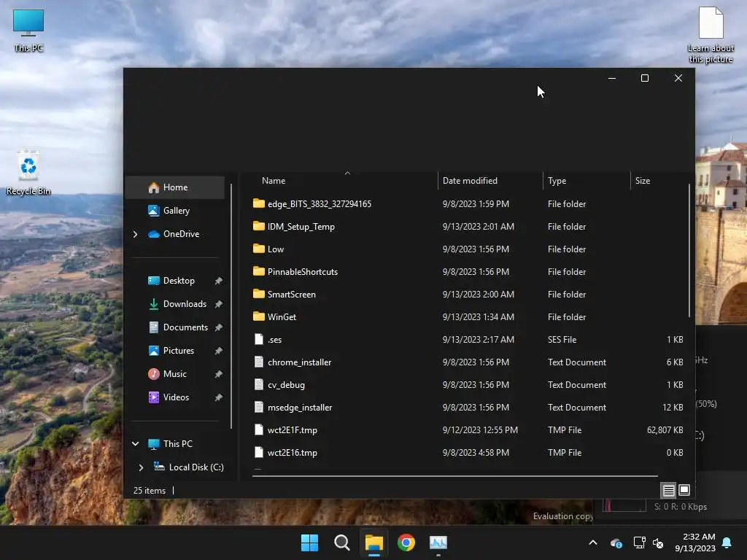Screen dimensions: 747x560
Task: Open notifications bell icon
Action: click(x=727, y=542)
